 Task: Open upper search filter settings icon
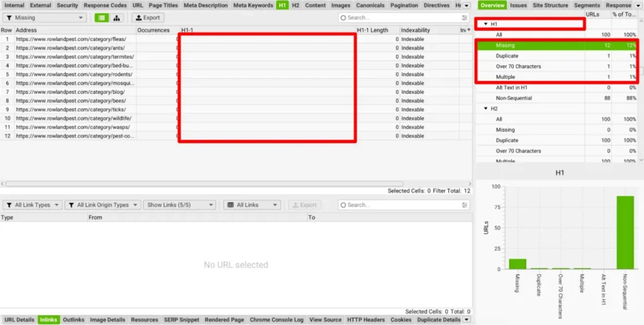coord(465,18)
